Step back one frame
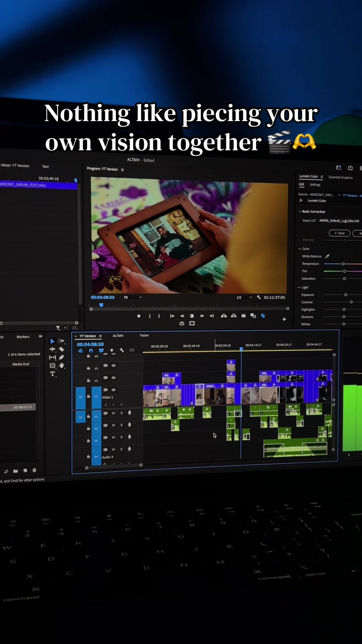This screenshot has height=644, width=362. click(x=182, y=316)
